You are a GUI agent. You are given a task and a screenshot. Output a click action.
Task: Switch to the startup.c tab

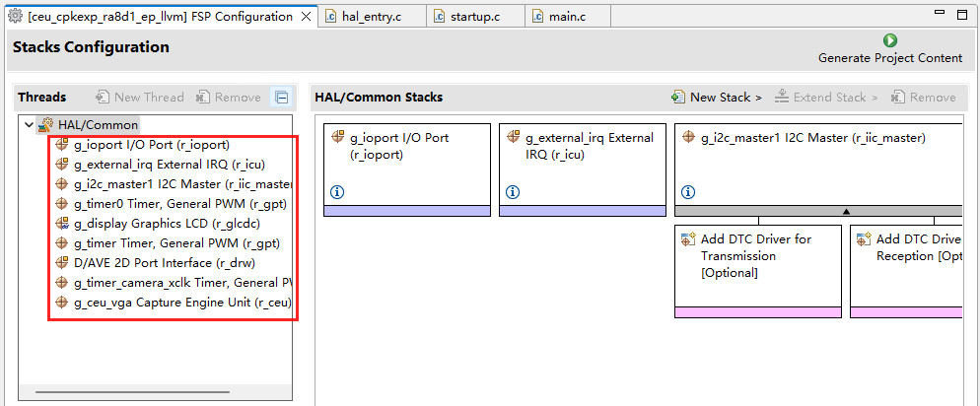coord(475,16)
